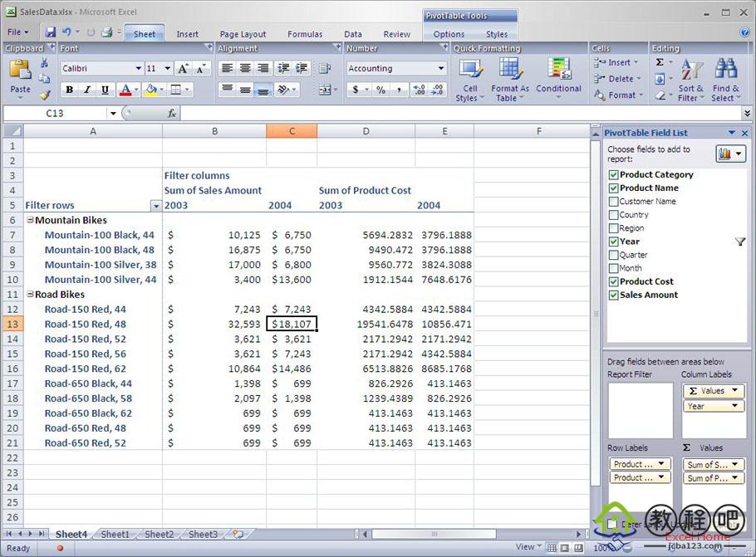The height and width of the screenshot is (557, 756).
Task: Check the Quarter field
Action: tap(613, 255)
